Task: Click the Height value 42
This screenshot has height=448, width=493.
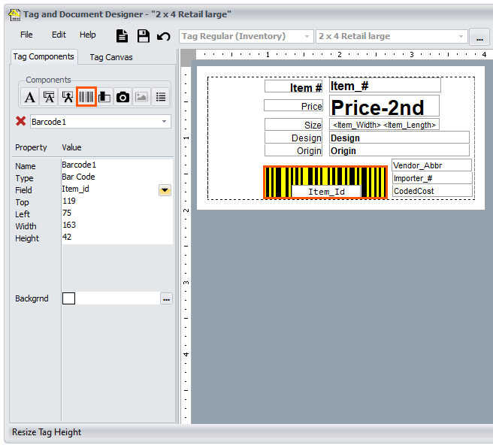Action: (117, 237)
